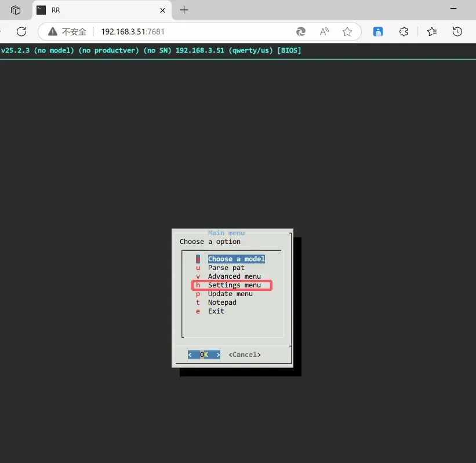Click the RR tab terminal favicon
Image resolution: width=476 pixels, height=463 pixels.
click(41, 10)
